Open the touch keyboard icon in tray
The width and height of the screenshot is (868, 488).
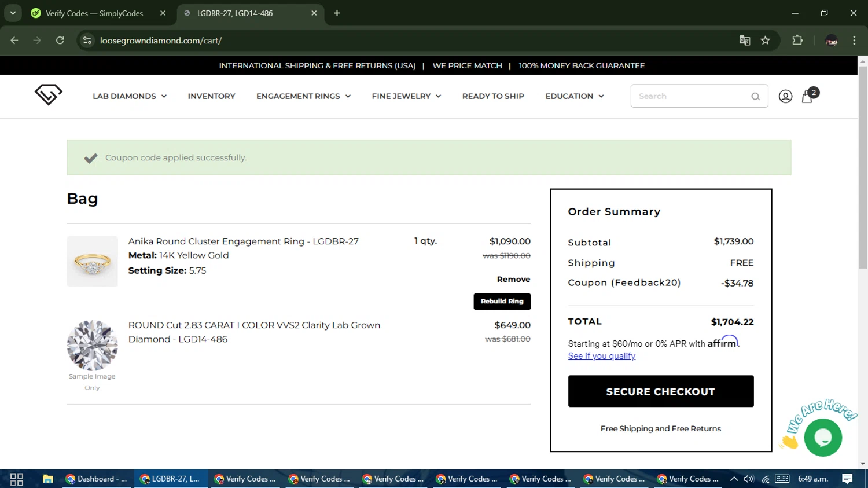pyautogui.click(x=782, y=479)
